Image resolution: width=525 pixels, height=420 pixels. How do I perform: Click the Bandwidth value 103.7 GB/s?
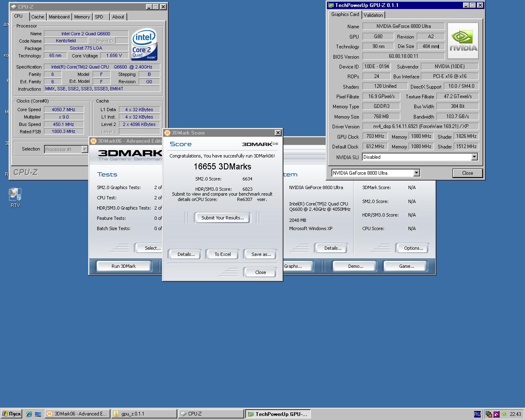pos(457,116)
